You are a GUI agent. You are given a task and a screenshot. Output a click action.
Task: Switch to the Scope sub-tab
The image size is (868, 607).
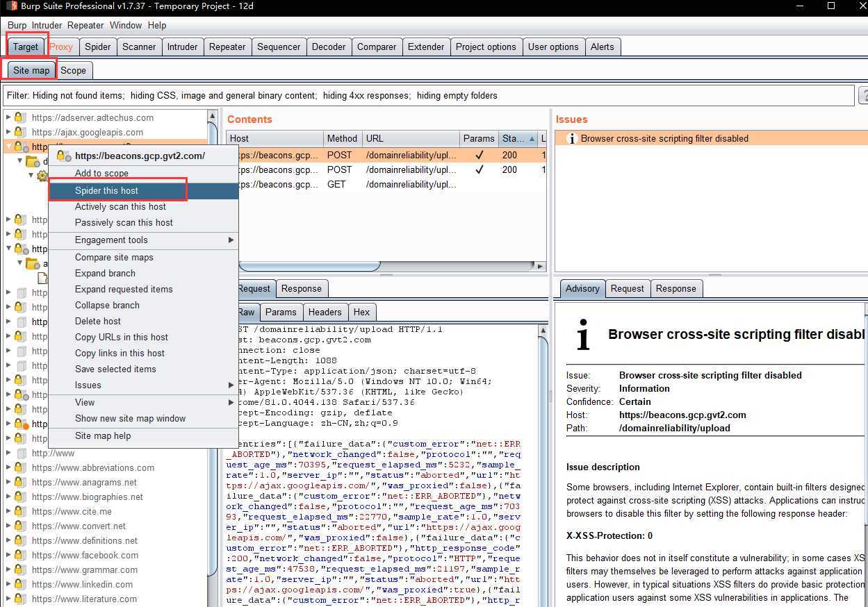(x=73, y=70)
